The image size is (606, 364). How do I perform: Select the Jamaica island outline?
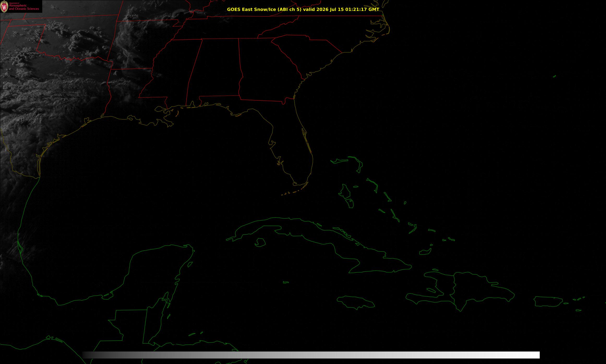[356, 302]
